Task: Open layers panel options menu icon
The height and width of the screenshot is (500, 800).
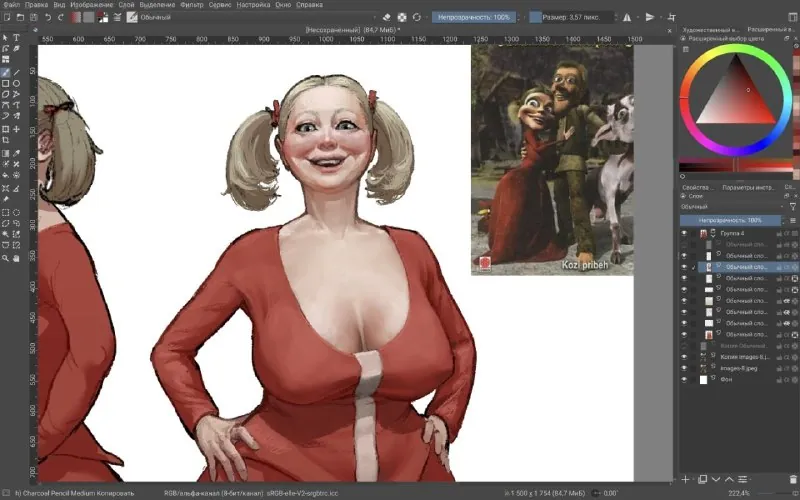Action: click(x=793, y=220)
